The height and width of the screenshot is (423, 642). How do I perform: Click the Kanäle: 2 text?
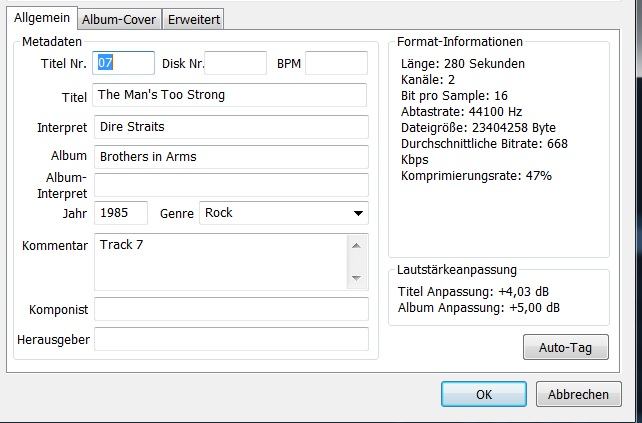(x=428, y=80)
